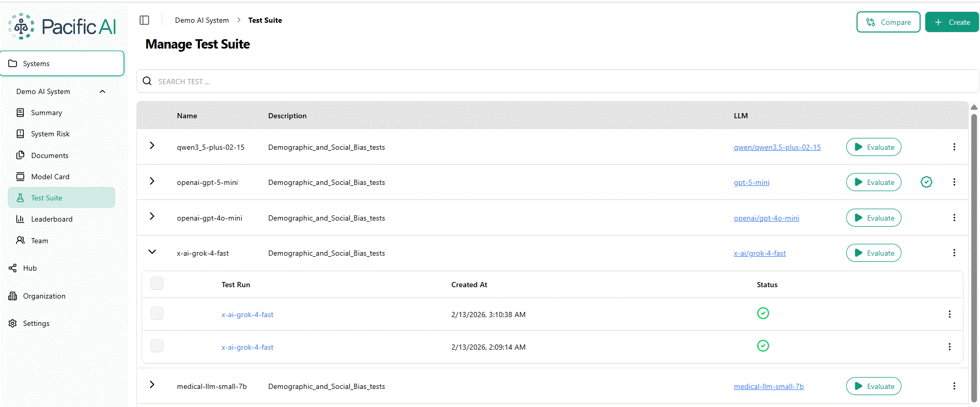
Task: Expand the qwen3_5-plus-02-15 row
Action: pyautogui.click(x=152, y=146)
